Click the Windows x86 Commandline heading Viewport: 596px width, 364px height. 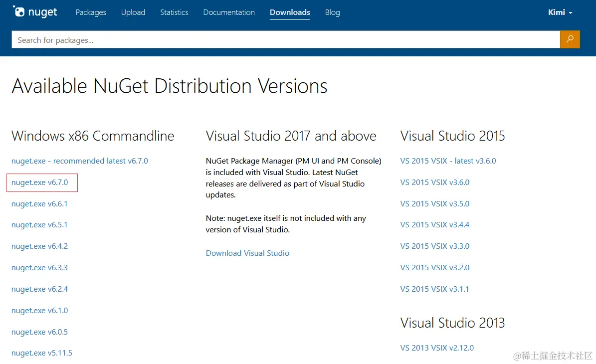pyautogui.click(x=93, y=136)
